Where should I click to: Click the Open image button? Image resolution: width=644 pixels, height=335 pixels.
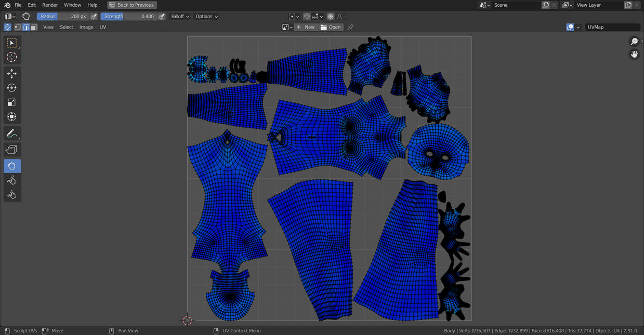click(x=331, y=27)
